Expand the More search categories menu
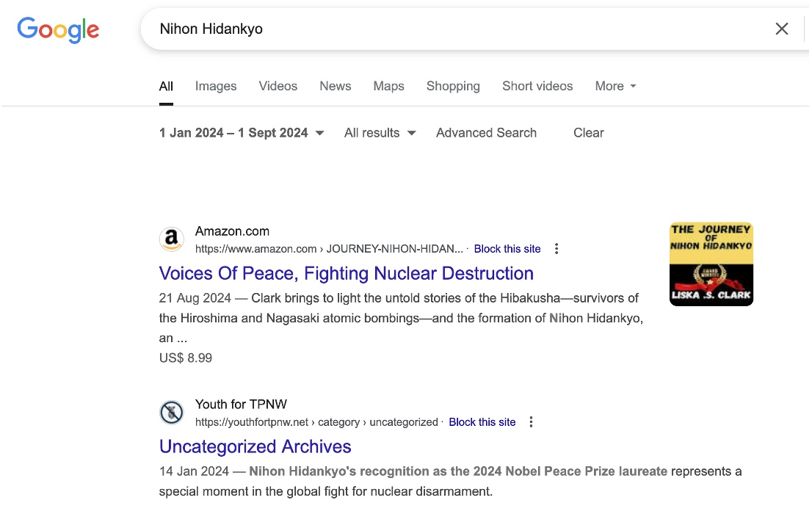The width and height of the screenshot is (812, 514). click(615, 86)
